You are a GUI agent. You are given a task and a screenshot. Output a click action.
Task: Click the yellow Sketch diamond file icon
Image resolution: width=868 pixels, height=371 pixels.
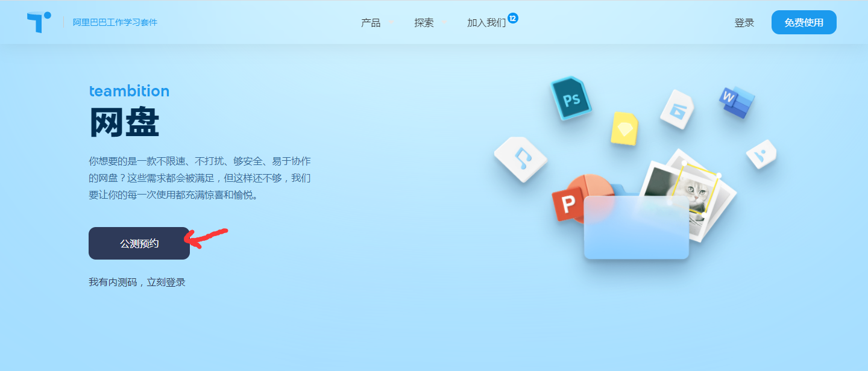coord(624,128)
